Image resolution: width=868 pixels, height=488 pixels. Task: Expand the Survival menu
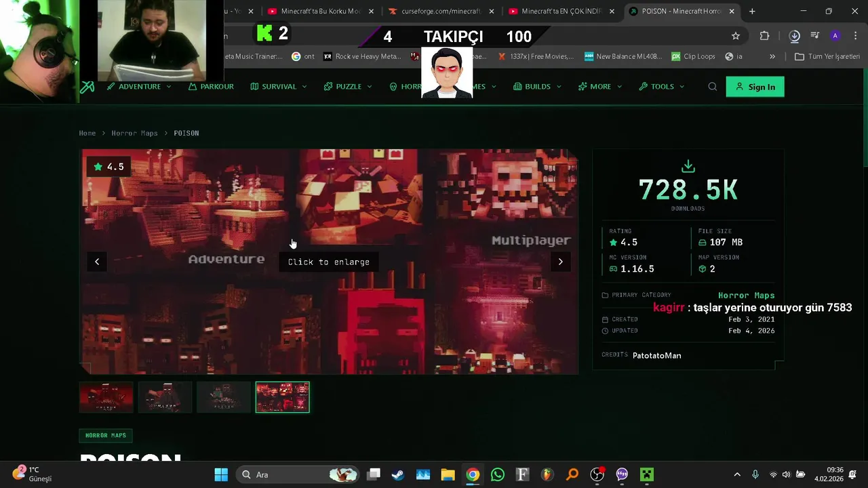(279, 87)
